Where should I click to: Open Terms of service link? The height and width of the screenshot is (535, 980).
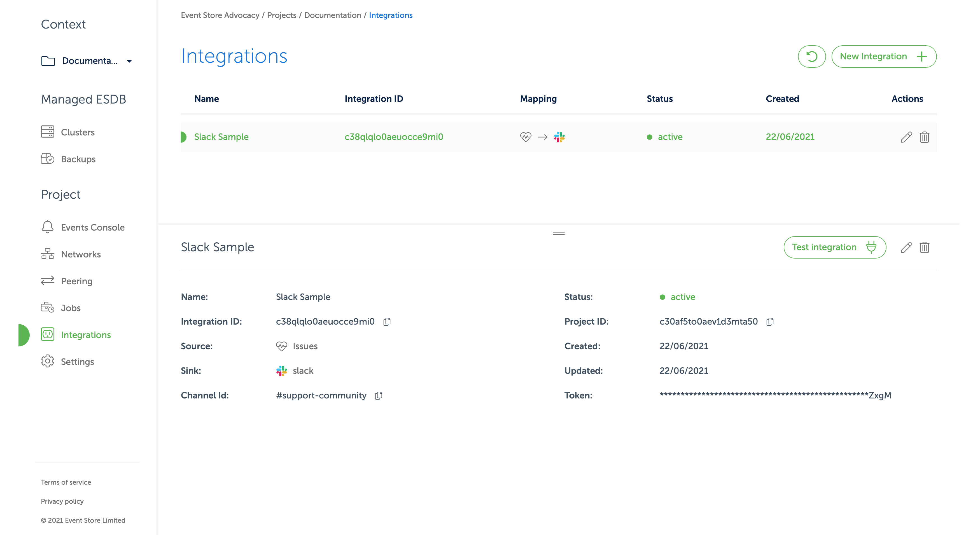66,482
